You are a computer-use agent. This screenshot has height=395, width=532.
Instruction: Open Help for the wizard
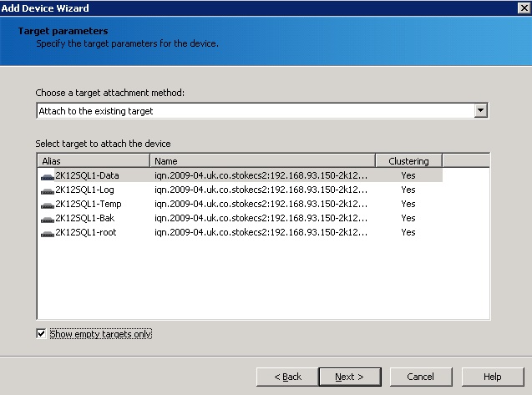click(493, 377)
